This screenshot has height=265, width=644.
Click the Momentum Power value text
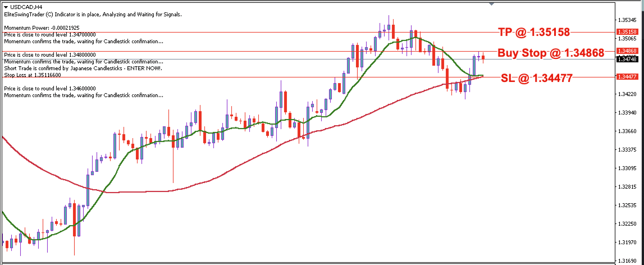tap(42, 28)
